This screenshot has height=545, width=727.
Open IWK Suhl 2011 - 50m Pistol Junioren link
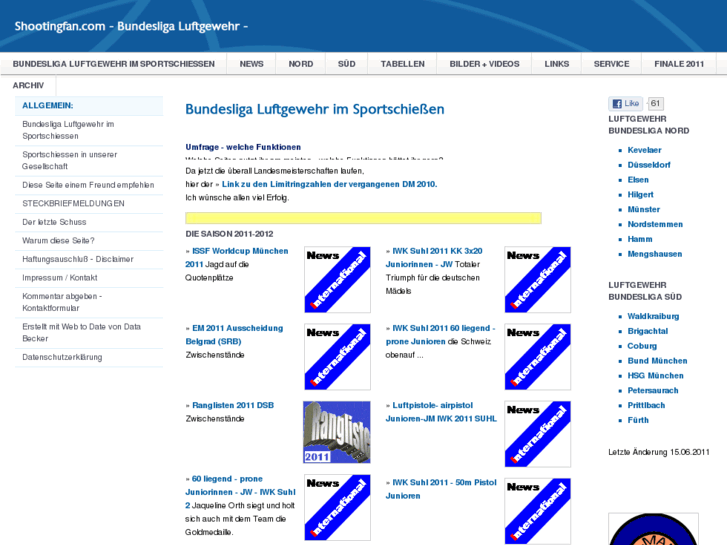tap(441, 489)
